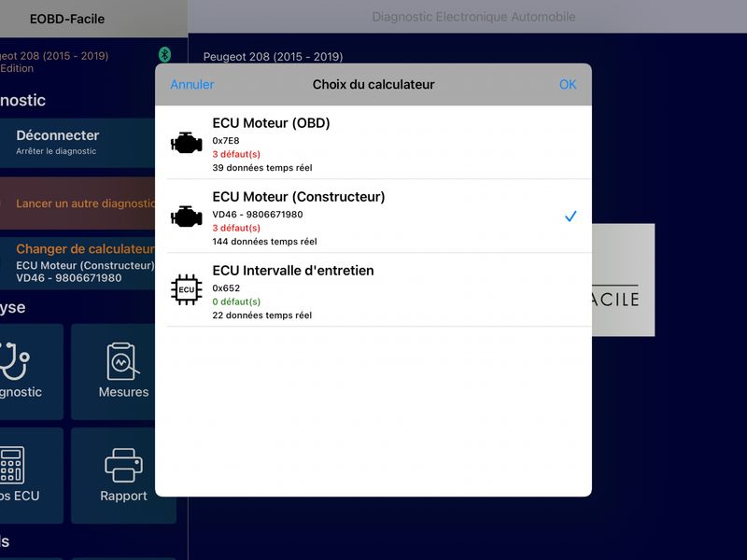
Task: Click '3 défaut(s)' under ECU Moteur (Constructeur)
Action: [236, 228]
